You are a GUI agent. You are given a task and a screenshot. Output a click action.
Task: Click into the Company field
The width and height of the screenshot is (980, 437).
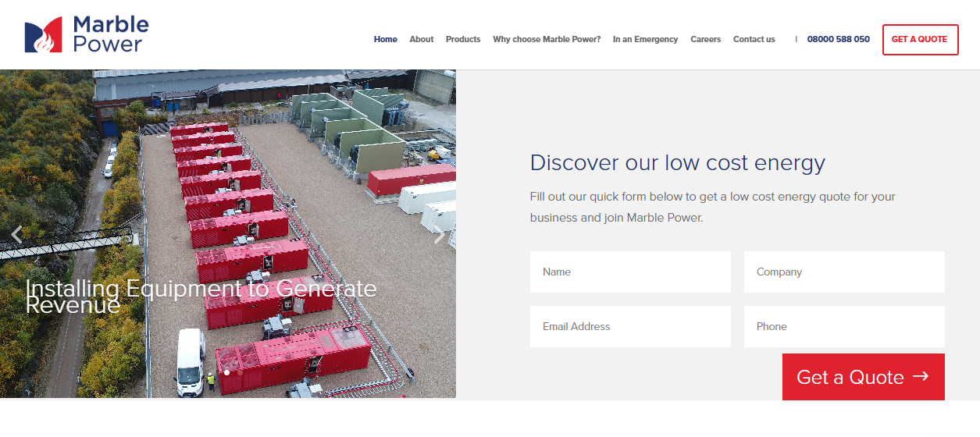pyautogui.click(x=844, y=272)
